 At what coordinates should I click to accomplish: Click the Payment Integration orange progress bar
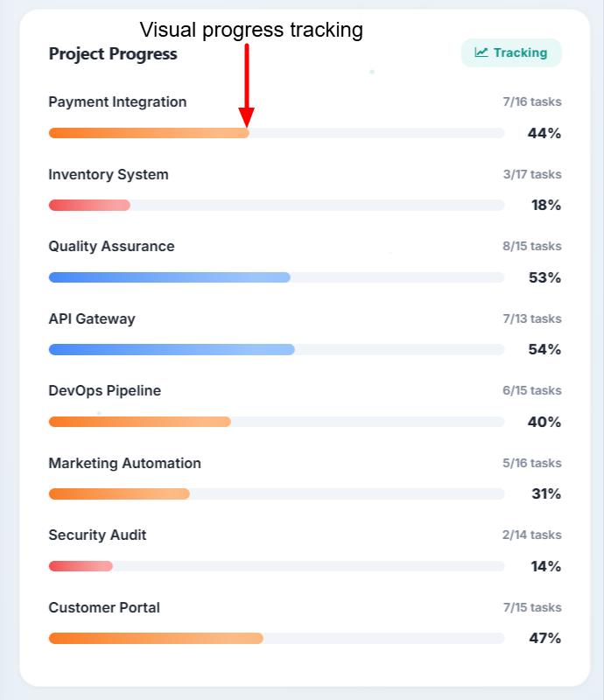tap(149, 133)
